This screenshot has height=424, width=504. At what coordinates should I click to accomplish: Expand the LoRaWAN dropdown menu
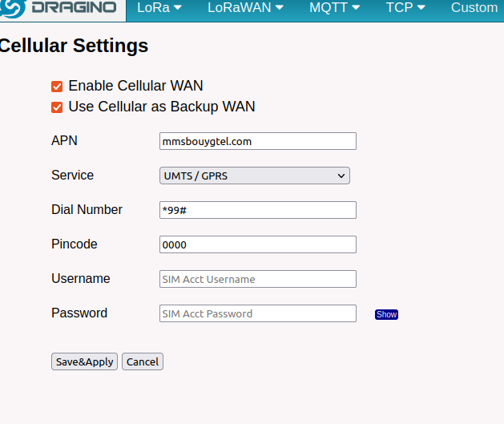tap(245, 8)
